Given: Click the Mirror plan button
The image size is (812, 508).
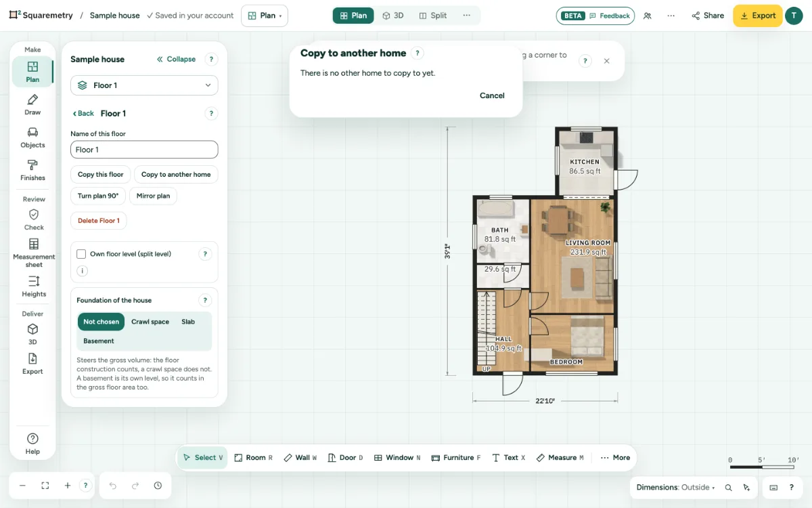Looking at the screenshot, I should 153,196.
